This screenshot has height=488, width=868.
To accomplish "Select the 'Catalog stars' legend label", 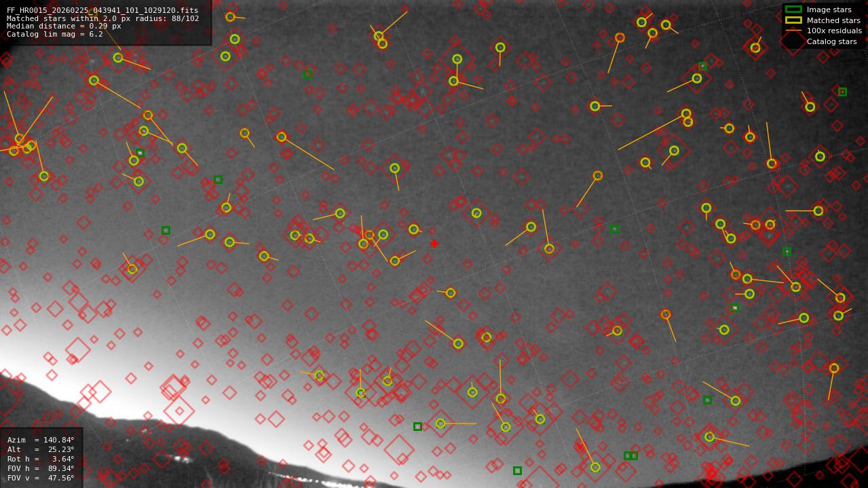I will 831,41.
